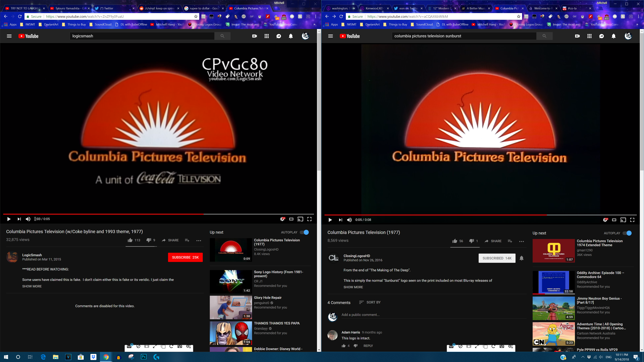The image size is (644, 362).
Task: Open the more actions menu under right video
Action: coord(522,241)
